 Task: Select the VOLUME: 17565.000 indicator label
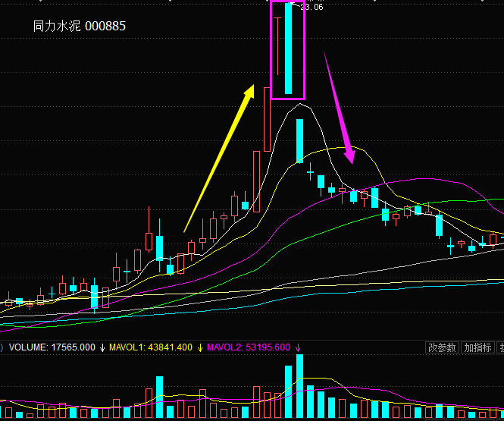point(52,347)
